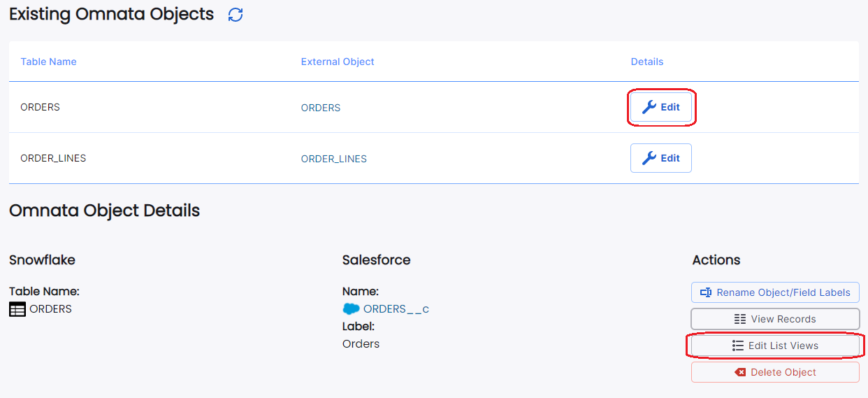Sort by the Table Name column header
This screenshot has width=868, height=398.
click(x=48, y=62)
